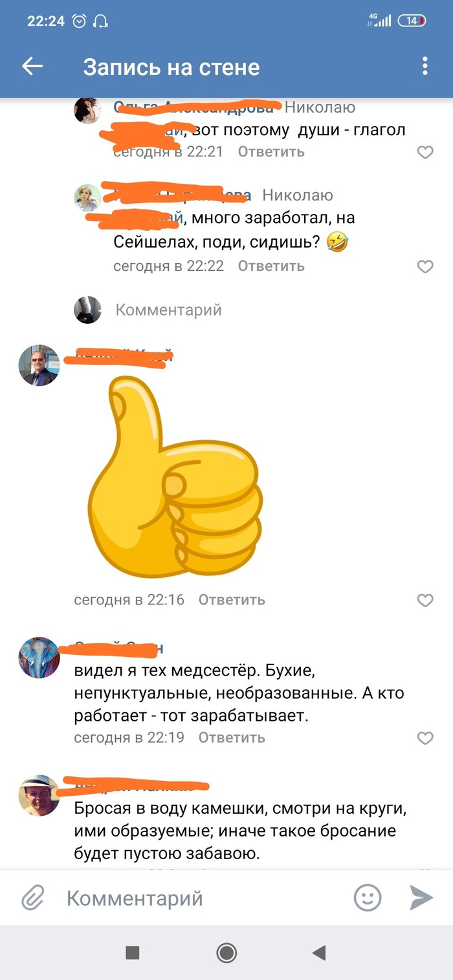Open profile of man in white hat avatar

click(39, 796)
